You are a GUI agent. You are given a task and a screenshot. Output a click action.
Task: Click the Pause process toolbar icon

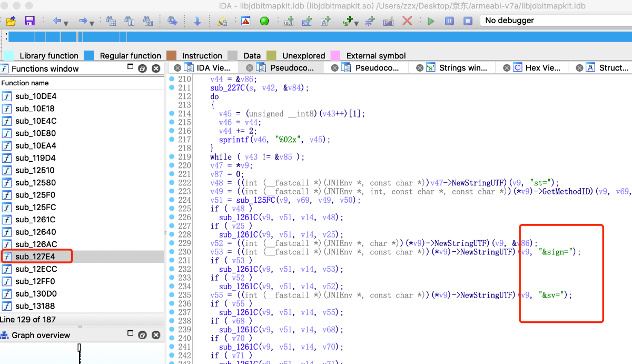[449, 21]
